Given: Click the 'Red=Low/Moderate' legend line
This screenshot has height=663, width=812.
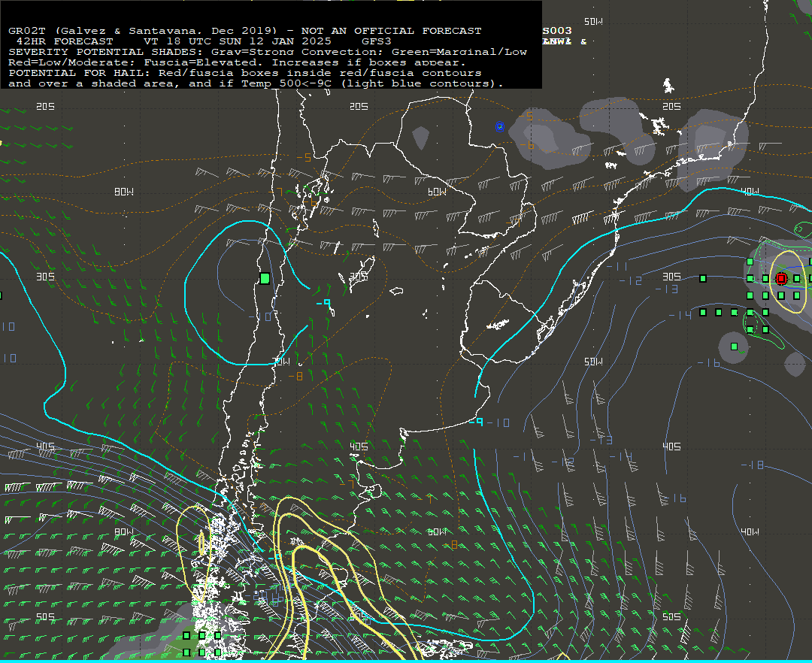Looking at the screenshot, I should 237,62.
